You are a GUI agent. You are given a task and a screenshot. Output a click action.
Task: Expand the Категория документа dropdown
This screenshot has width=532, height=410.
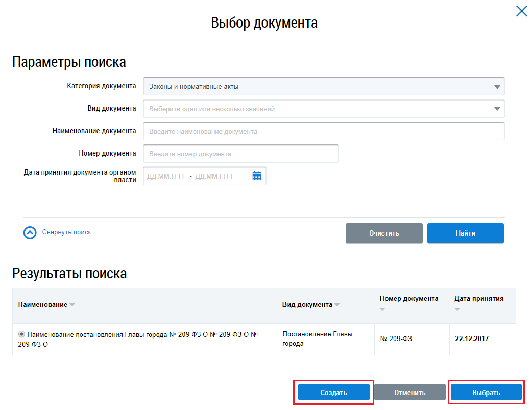point(497,87)
